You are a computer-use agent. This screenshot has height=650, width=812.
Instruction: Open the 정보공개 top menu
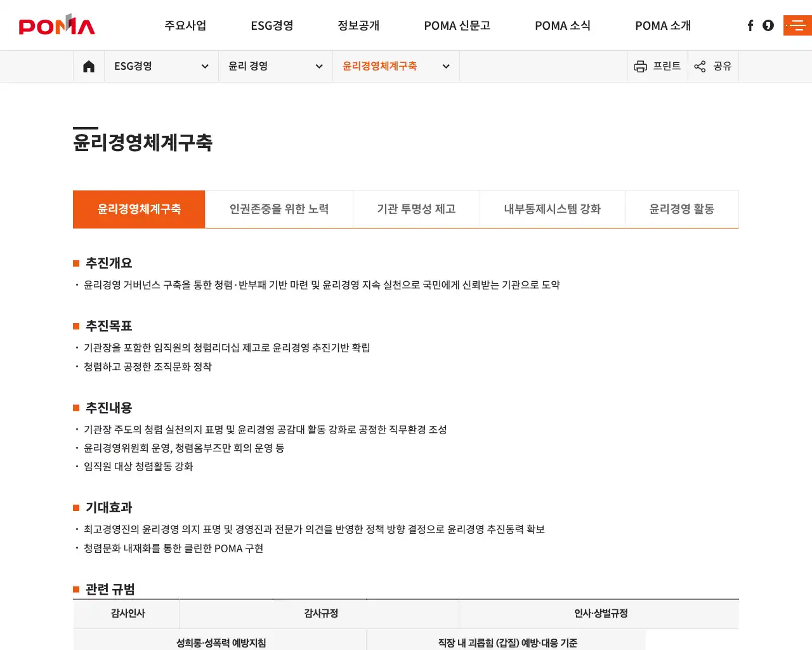coord(358,25)
